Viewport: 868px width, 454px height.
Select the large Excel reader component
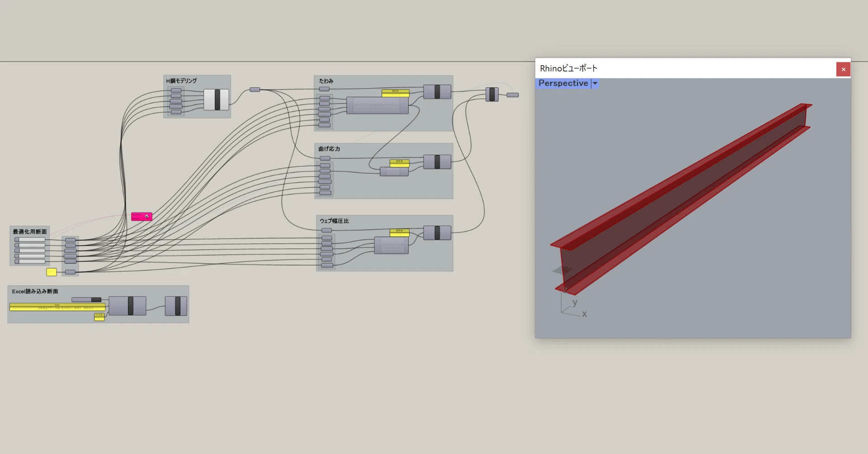coord(127,306)
